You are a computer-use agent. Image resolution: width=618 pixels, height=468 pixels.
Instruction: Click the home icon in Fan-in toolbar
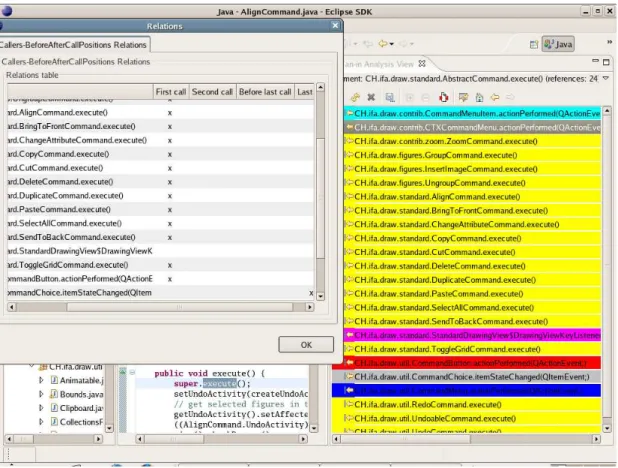pyautogui.click(x=479, y=97)
